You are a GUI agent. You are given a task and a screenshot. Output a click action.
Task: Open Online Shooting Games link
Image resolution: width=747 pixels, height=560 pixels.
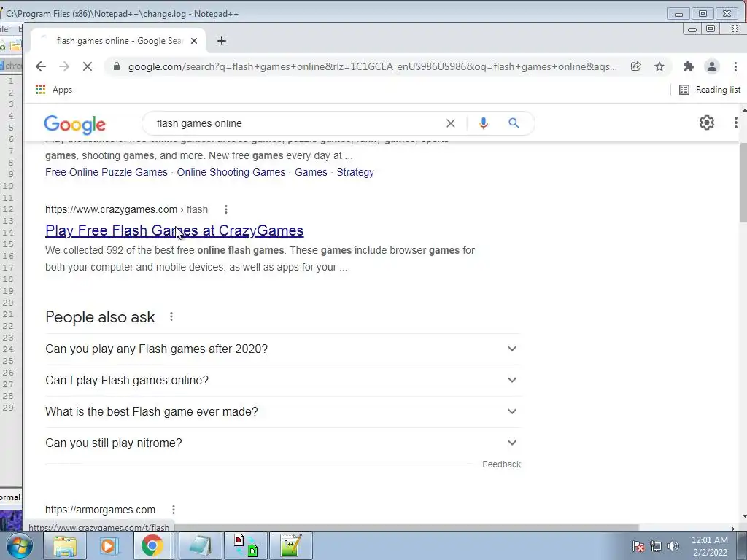tap(231, 172)
